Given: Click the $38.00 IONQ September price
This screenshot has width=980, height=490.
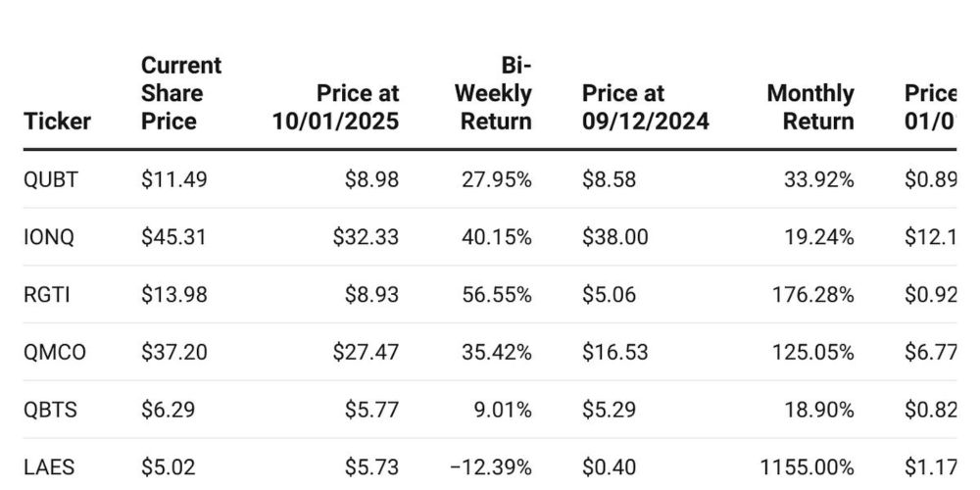Looking at the screenshot, I should coord(614,237).
